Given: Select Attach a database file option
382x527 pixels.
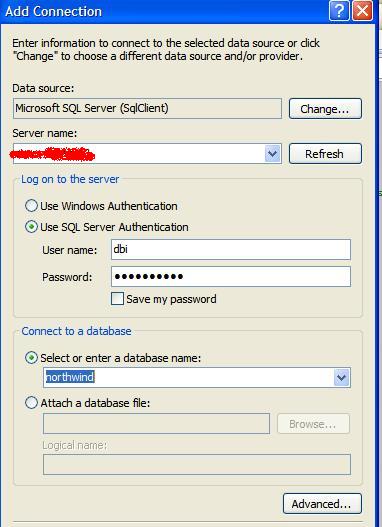Looking at the screenshot, I should pos(31,403).
